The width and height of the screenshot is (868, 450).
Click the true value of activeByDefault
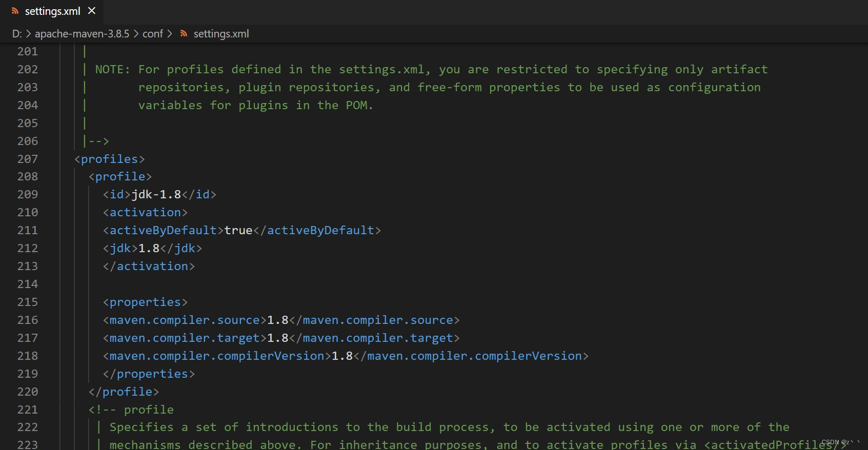tap(238, 230)
